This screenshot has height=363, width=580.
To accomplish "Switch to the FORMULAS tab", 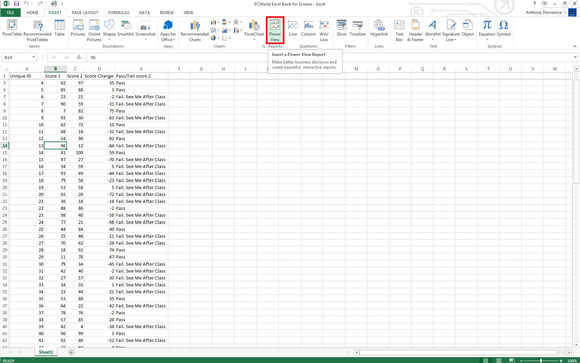I will point(118,13).
